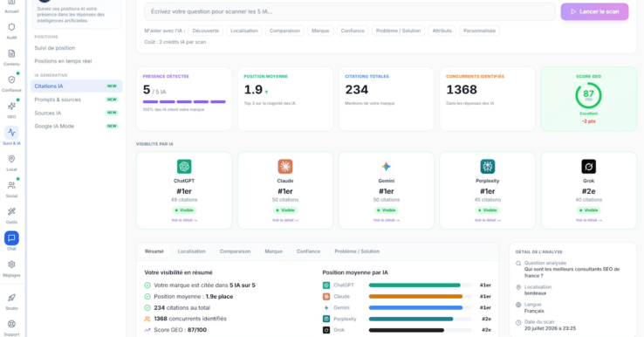
Task: Switch to the Comparaison results tab
Action: coord(235,251)
